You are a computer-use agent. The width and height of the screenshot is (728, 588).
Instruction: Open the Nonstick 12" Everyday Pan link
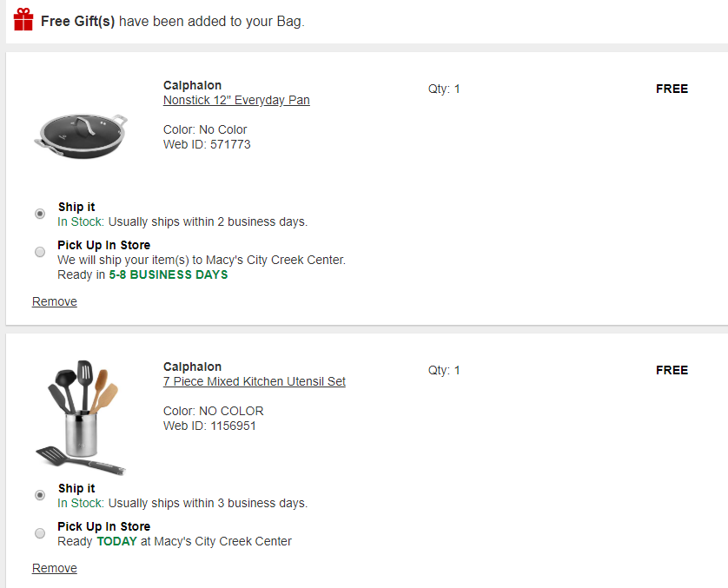tap(236, 100)
